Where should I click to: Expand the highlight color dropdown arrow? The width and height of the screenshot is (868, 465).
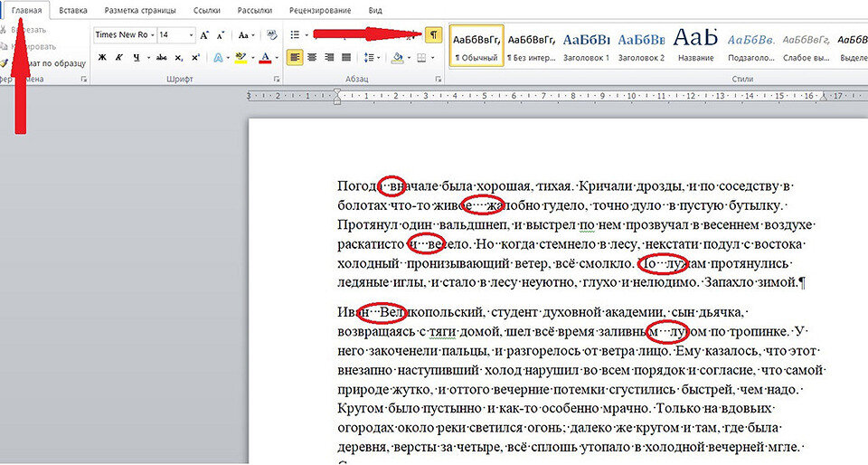[252, 58]
